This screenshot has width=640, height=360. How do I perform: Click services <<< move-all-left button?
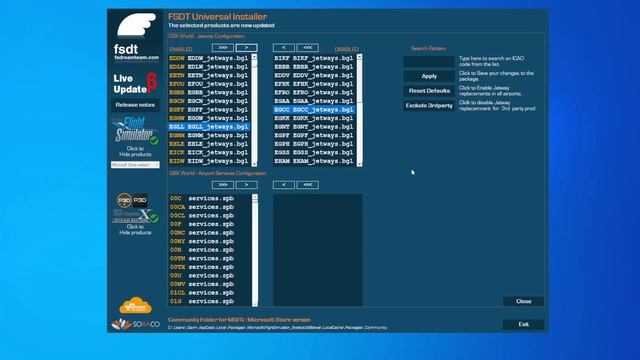point(307,185)
